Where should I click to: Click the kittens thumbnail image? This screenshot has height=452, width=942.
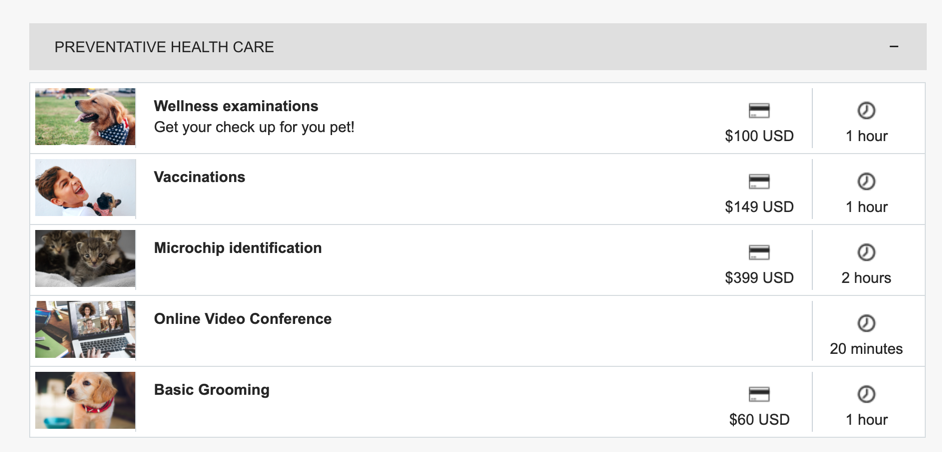(x=85, y=258)
